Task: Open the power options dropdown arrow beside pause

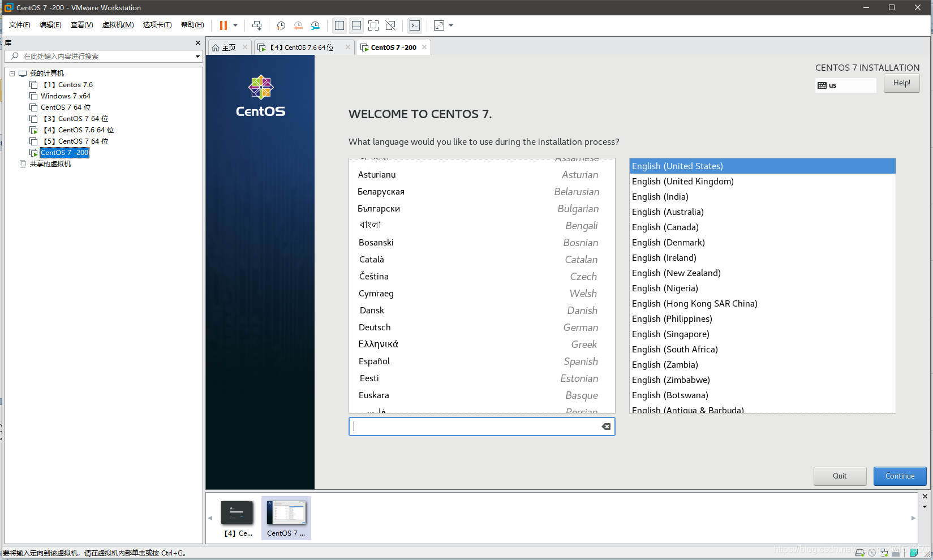Action: pos(235,25)
